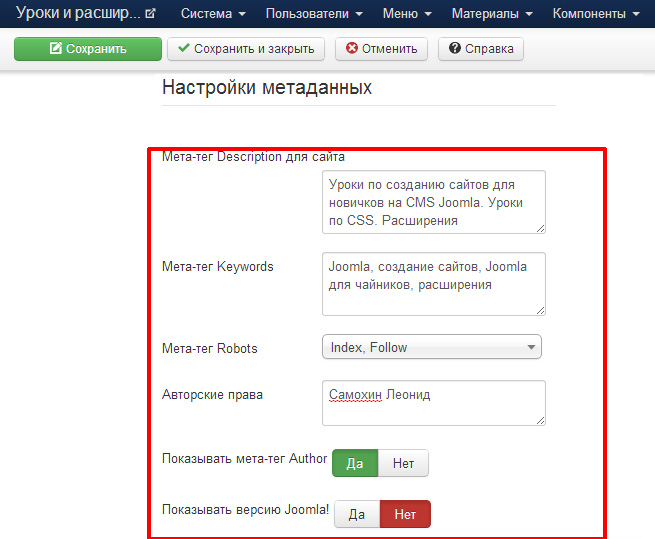Click Сохранить и закрыть button
The width and height of the screenshot is (655, 539).
point(245,49)
